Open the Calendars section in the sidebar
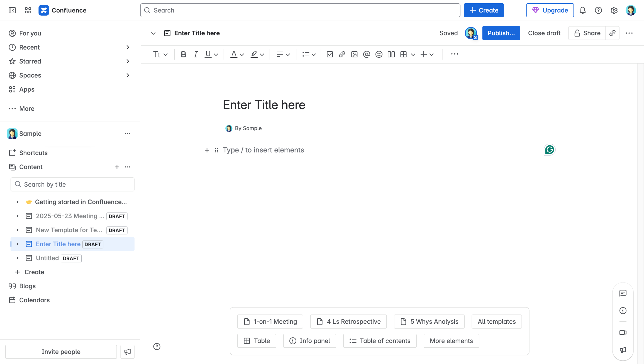Image resolution: width=644 pixels, height=364 pixels. click(34, 300)
